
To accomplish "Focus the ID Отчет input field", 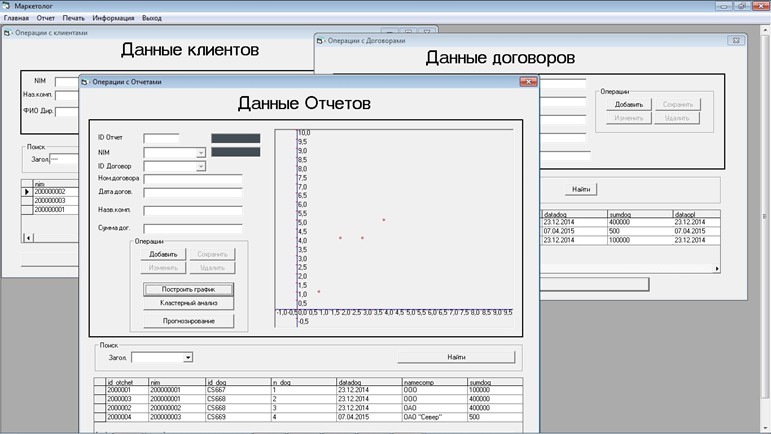I will point(161,138).
